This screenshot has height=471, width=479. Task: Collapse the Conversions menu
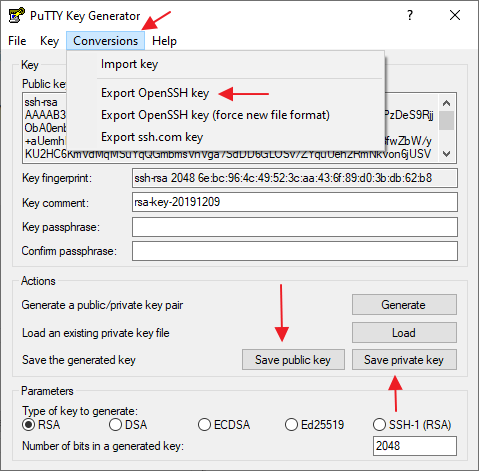(x=105, y=41)
